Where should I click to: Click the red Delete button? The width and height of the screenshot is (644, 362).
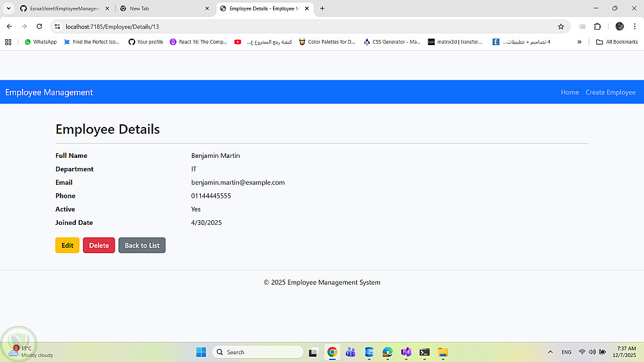point(99,245)
